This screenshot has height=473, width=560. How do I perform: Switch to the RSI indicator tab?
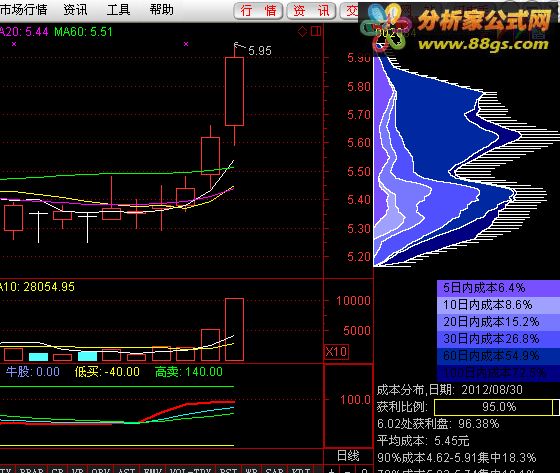(x=228, y=469)
